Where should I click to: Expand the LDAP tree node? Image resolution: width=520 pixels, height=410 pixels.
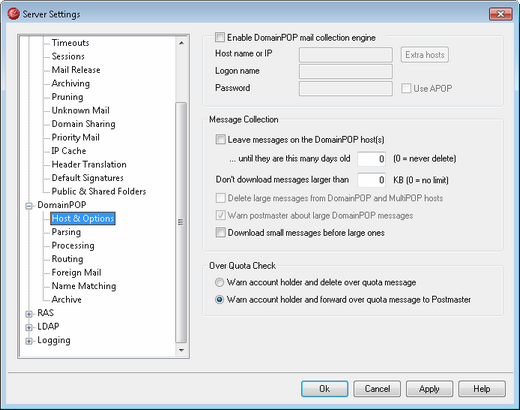29,328
